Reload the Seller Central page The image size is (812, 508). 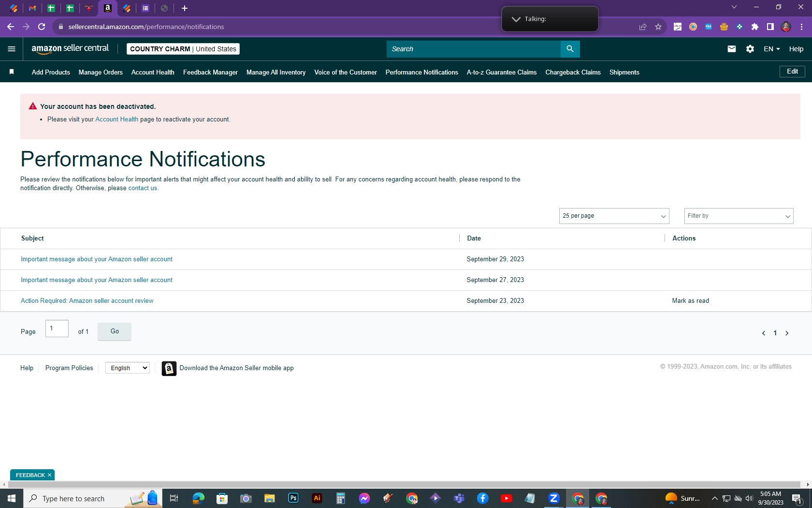pyautogui.click(x=42, y=27)
